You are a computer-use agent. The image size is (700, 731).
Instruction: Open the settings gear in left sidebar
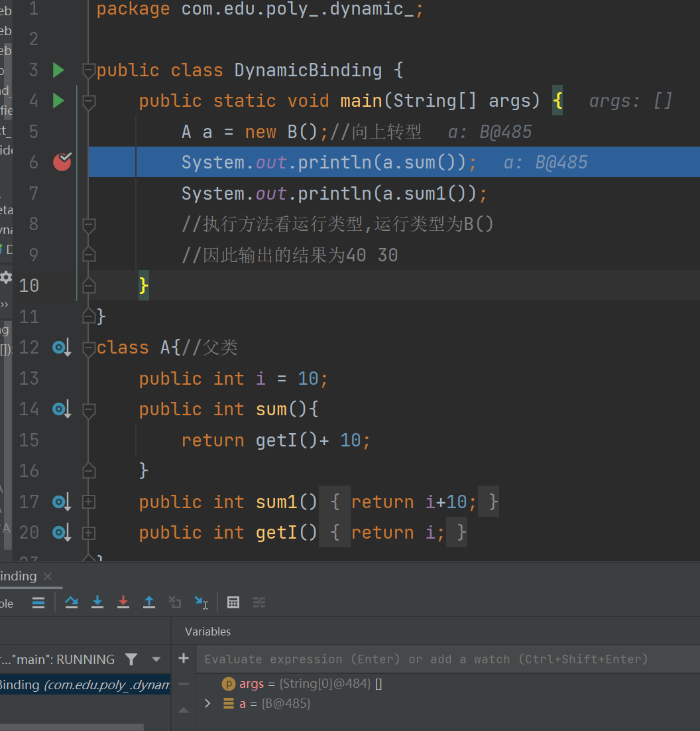pos(6,277)
